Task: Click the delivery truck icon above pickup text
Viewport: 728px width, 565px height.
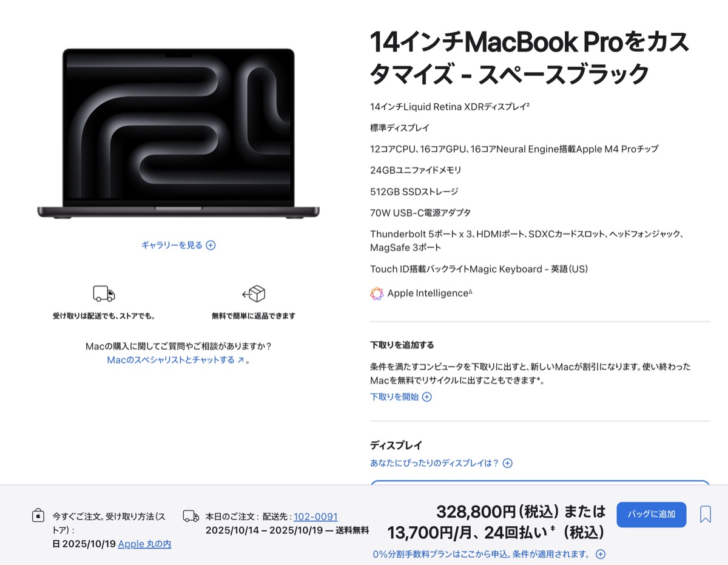Action: point(104,294)
